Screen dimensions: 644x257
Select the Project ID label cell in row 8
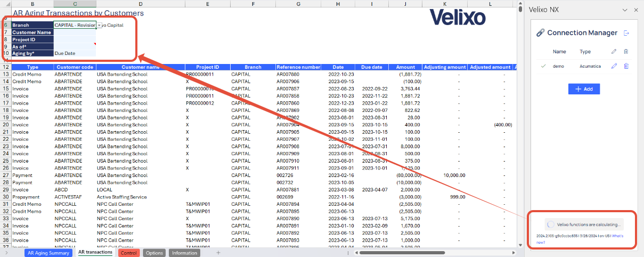click(32, 39)
